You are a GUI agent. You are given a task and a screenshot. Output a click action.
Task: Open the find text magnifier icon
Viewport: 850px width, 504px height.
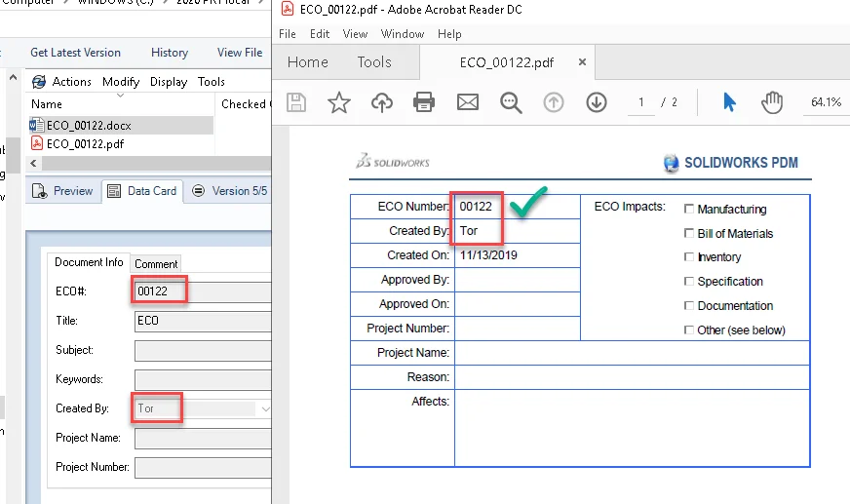(x=511, y=102)
